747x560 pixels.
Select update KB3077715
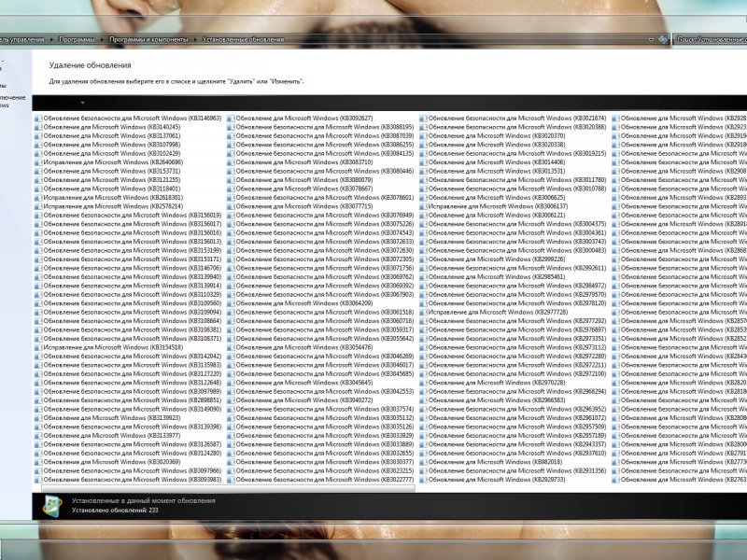(300, 206)
